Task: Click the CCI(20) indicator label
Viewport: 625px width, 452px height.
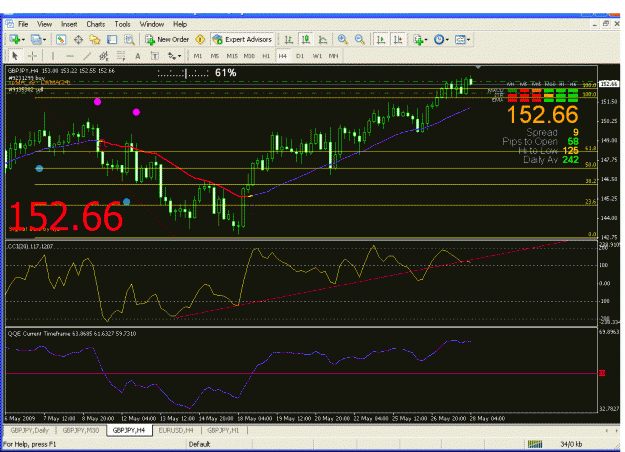Action: coord(30,247)
